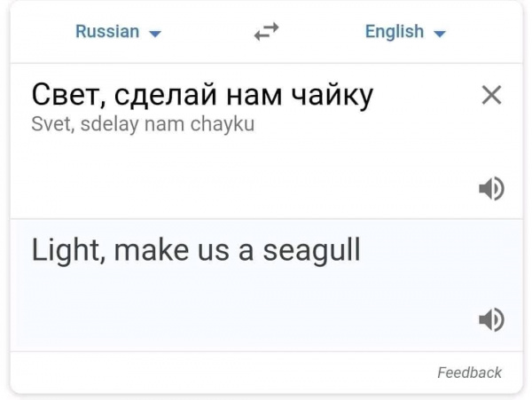The width and height of the screenshot is (532, 400).
Task: Listen to the Russian source text
Action: coord(491,188)
